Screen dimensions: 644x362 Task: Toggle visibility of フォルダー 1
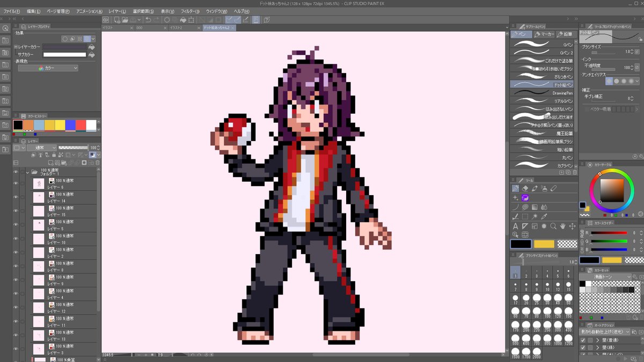[x=16, y=172]
